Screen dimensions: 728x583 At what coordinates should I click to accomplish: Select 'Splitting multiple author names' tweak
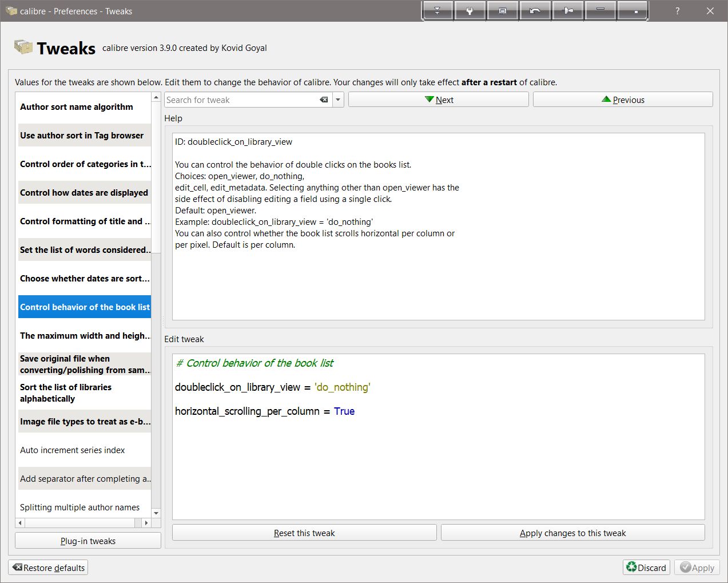[85, 507]
